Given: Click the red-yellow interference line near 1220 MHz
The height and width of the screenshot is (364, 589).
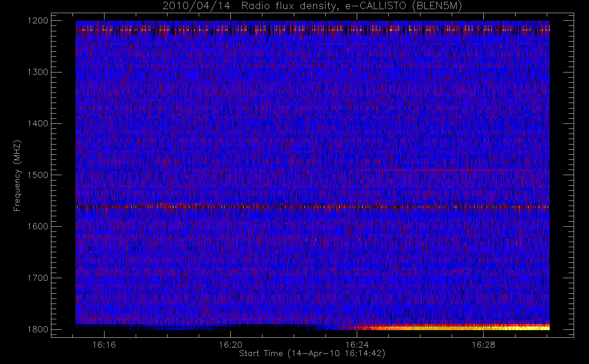Looking at the screenshot, I should click(x=312, y=30).
